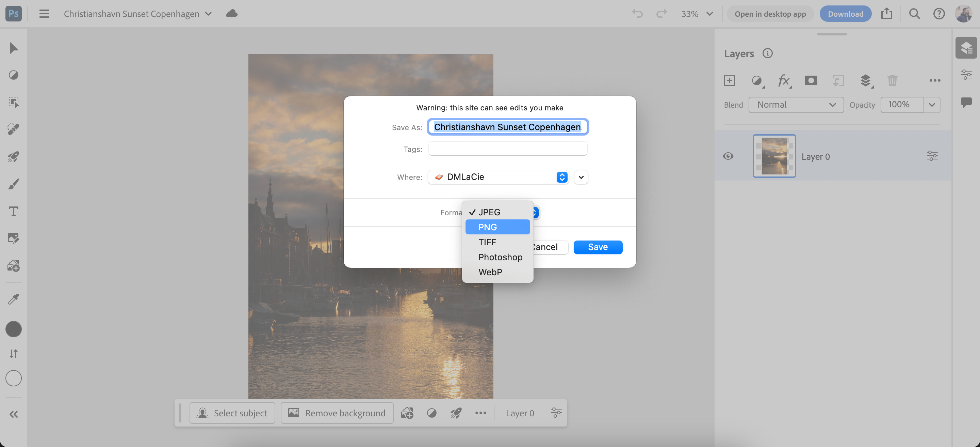Create a new layer in the Layers panel
The image size is (980, 447).
730,80
